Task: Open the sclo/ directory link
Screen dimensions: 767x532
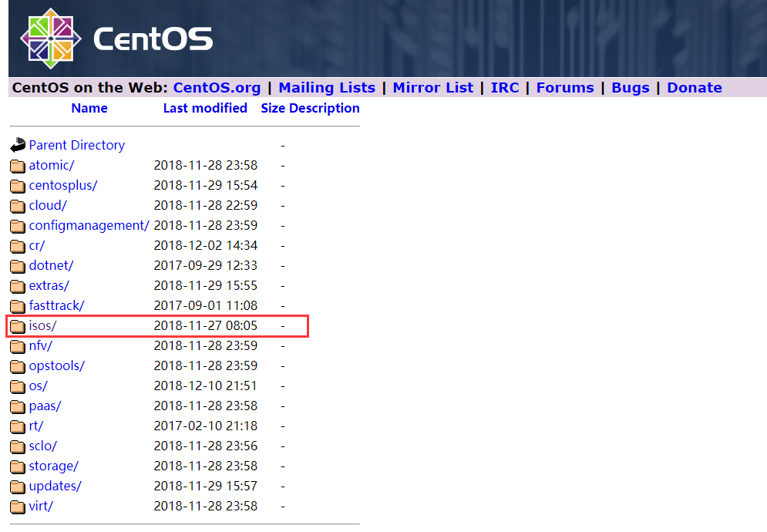Action: [x=42, y=446]
